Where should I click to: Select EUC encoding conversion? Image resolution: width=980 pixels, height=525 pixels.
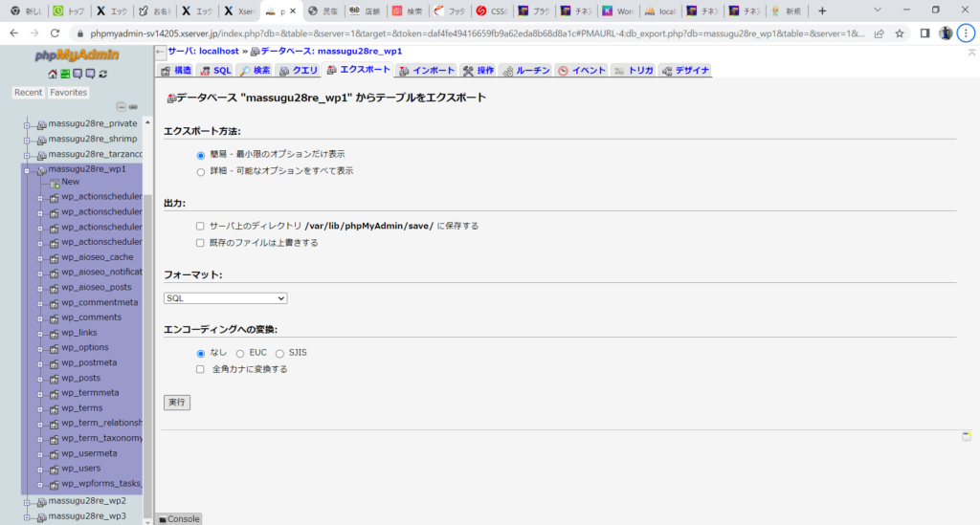(x=240, y=354)
